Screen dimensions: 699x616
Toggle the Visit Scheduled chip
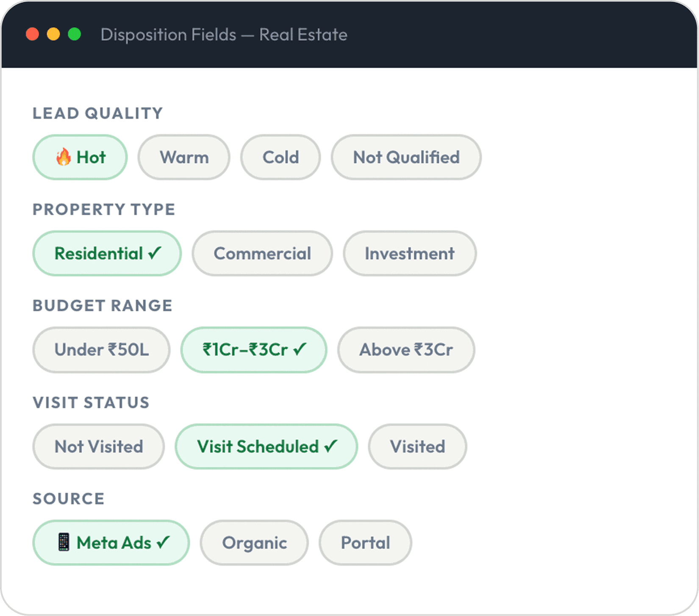pos(266,447)
